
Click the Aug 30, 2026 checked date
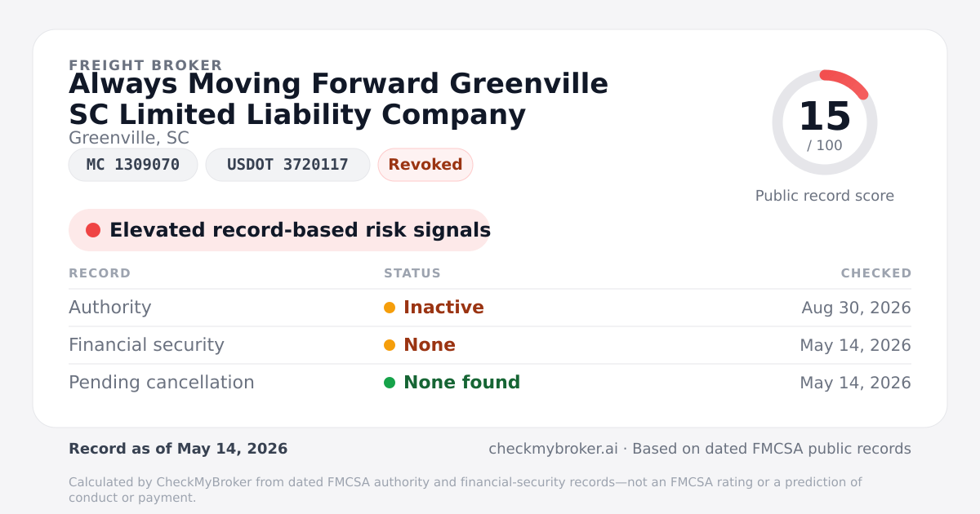click(856, 308)
